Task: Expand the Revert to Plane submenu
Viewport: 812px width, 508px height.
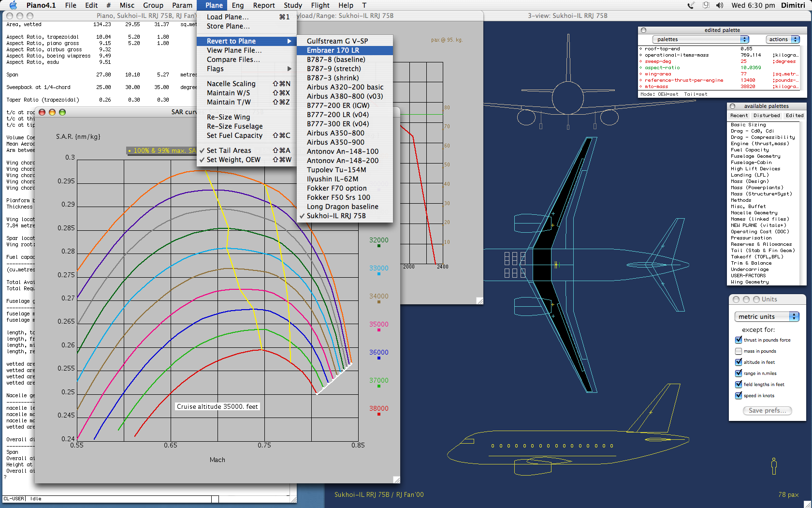Action: point(246,41)
